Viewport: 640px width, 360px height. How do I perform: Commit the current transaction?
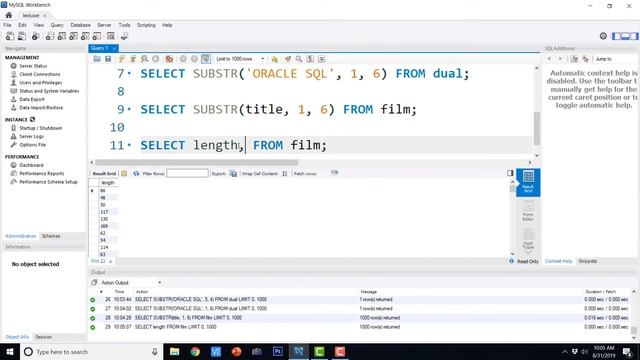(x=183, y=59)
